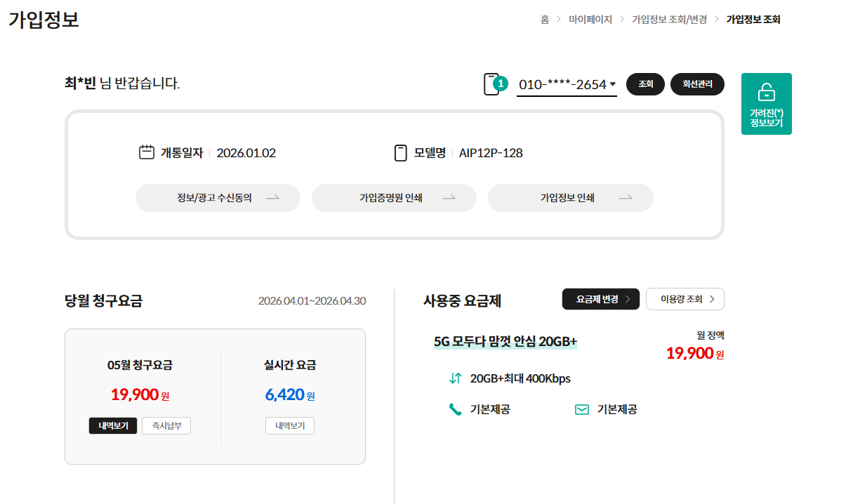Click the phone call handset icon
Viewport: 853px width, 504px height.
(x=455, y=409)
